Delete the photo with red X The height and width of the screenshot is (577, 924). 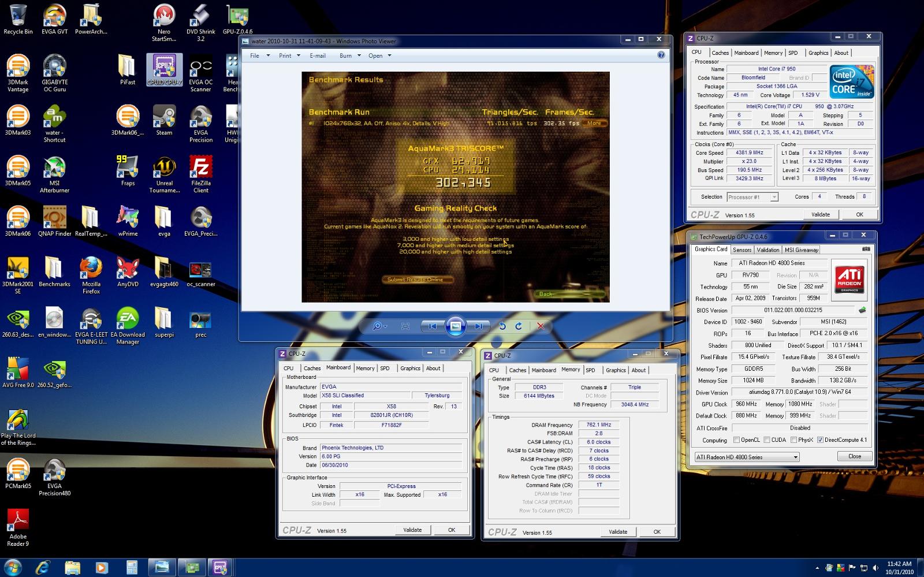point(541,326)
